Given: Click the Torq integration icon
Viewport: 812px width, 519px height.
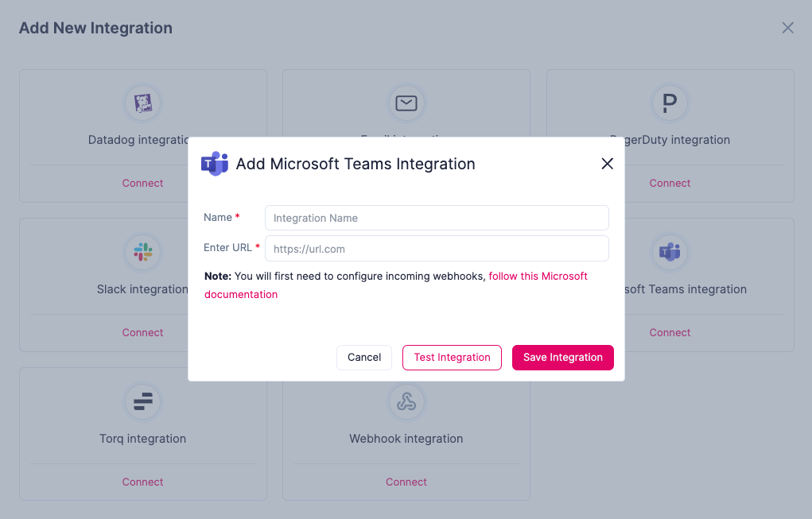Looking at the screenshot, I should [143, 402].
